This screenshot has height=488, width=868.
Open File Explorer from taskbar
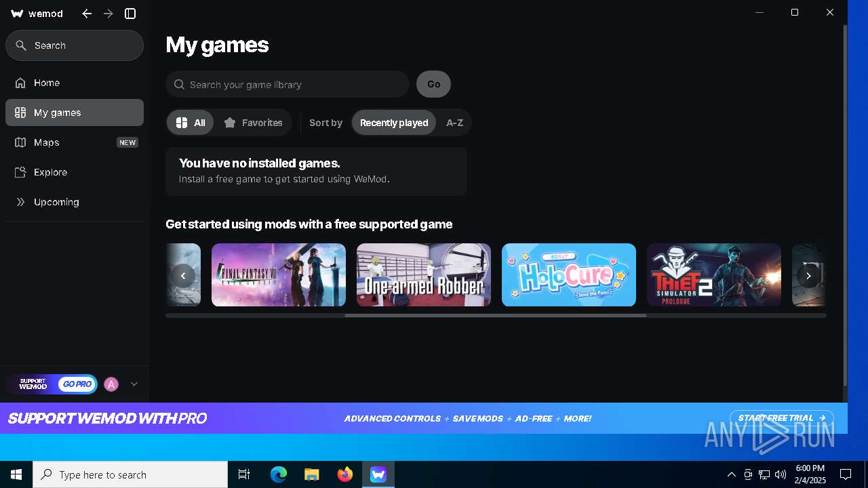point(311,474)
